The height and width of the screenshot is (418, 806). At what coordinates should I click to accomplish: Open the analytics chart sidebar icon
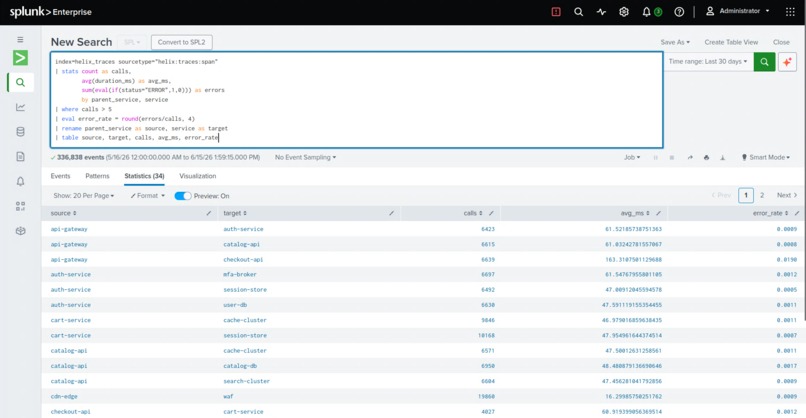(x=20, y=107)
